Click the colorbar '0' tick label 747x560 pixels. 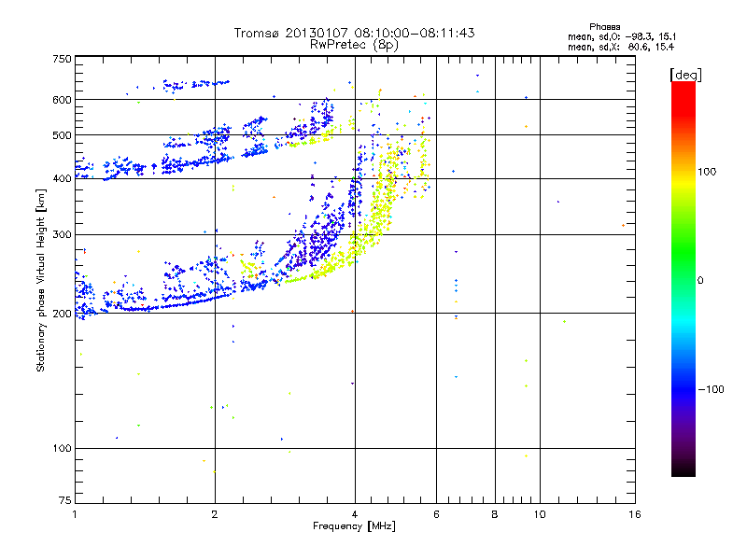pos(700,281)
